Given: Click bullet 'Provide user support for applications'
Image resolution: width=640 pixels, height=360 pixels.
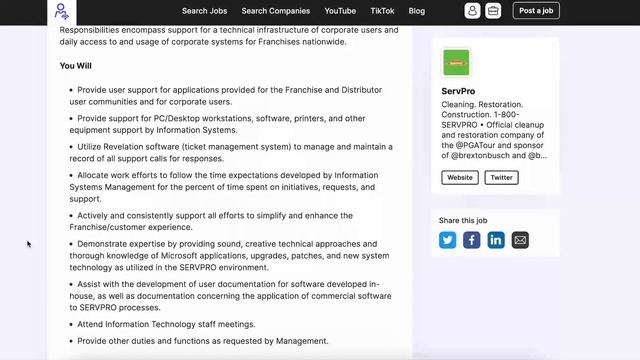Looking at the screenshot, I should tap(226, 96).
